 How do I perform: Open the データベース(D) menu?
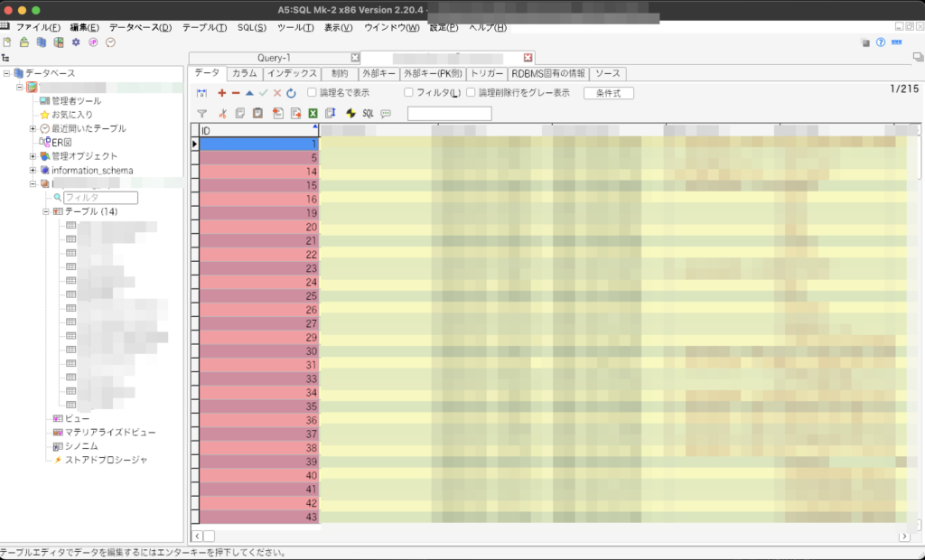(x=140, y=27)
